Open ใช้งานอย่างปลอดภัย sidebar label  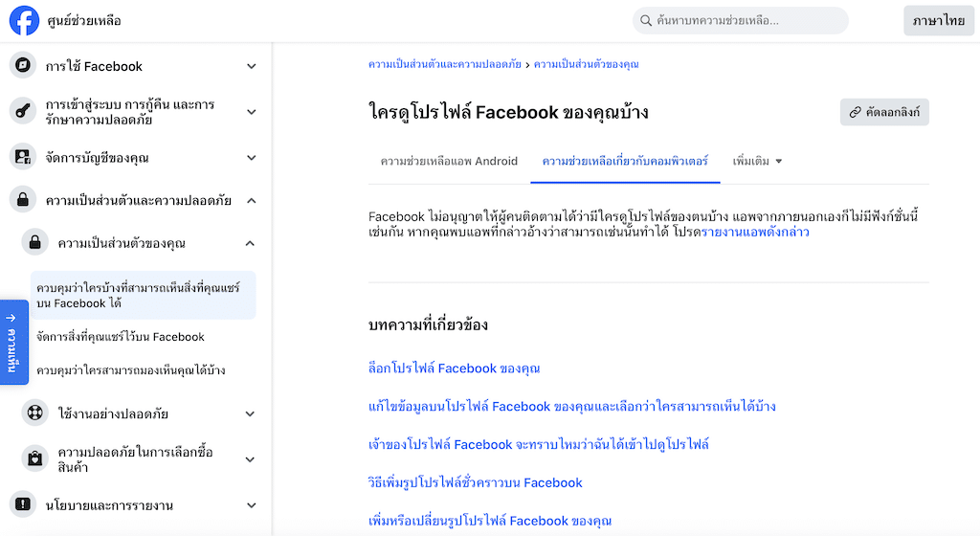point(113,413)
